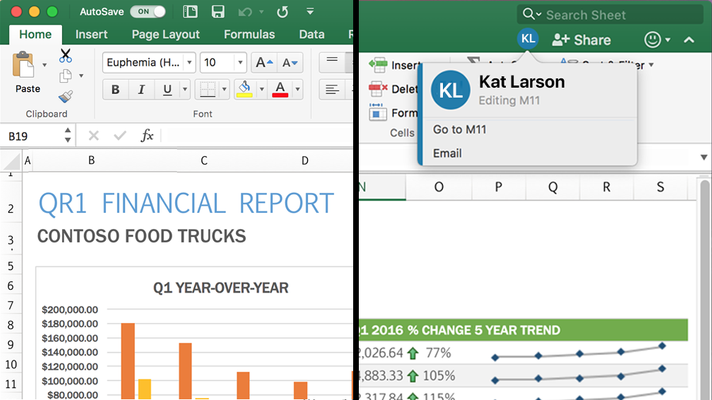Select column C header
This screenshot has height=400, width=712.
(204, 161)
